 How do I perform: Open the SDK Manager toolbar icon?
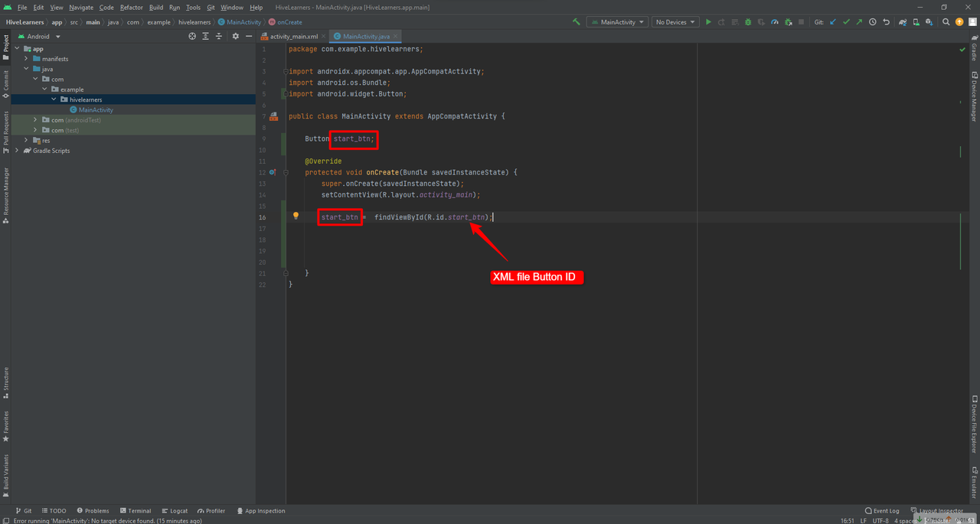point(929,22)
